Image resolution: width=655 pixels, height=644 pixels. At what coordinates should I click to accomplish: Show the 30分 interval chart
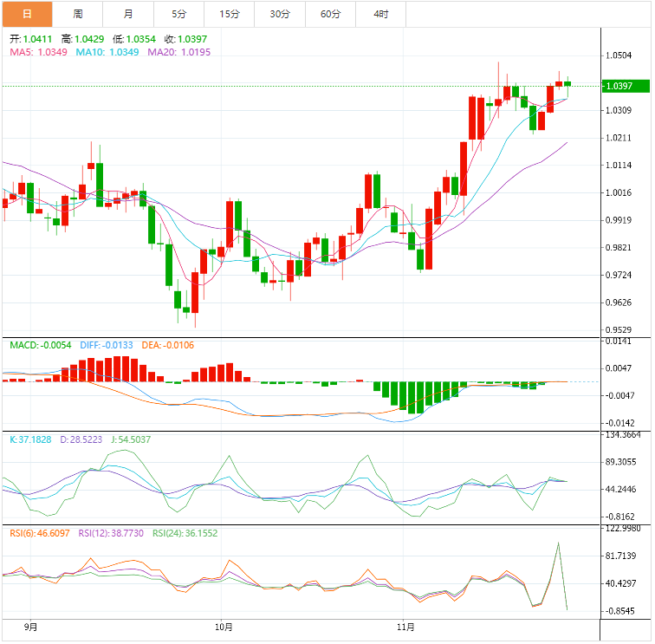[x=280, y=14]
